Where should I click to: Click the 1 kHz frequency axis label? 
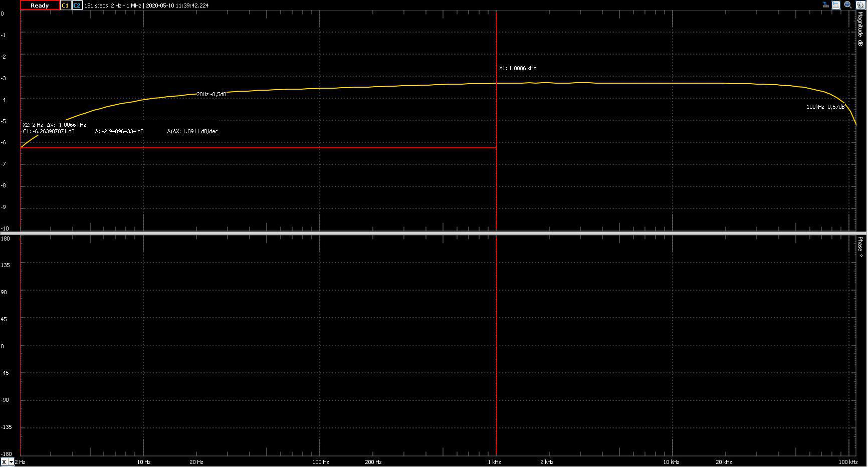(494, 462)
